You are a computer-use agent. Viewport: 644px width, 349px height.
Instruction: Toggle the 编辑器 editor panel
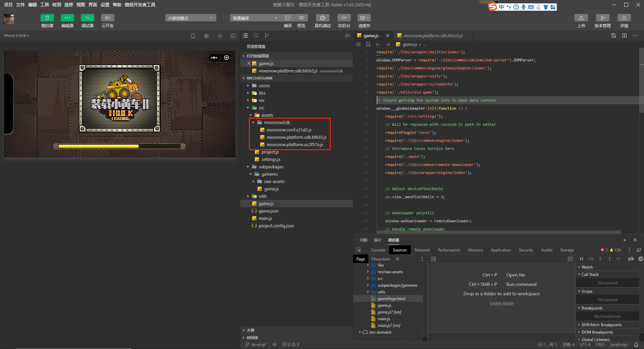[67, 18]
